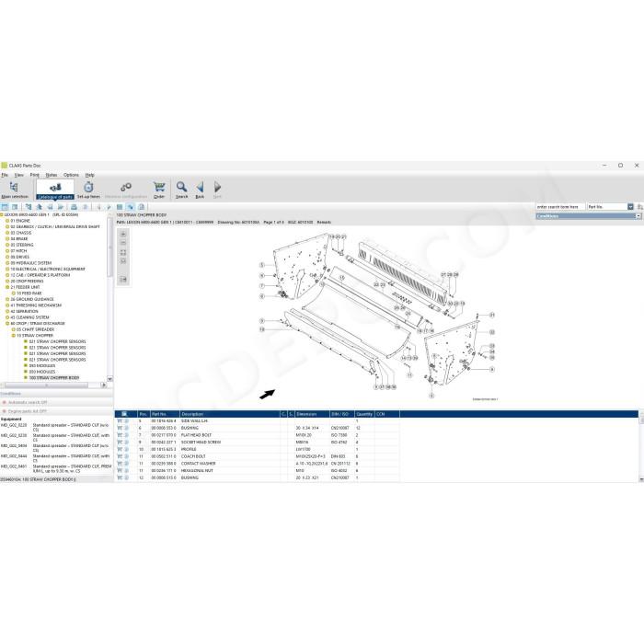Click the table view icon in secondary toolbar
This screenshot has width=644, height=644.
coord(120,207)
